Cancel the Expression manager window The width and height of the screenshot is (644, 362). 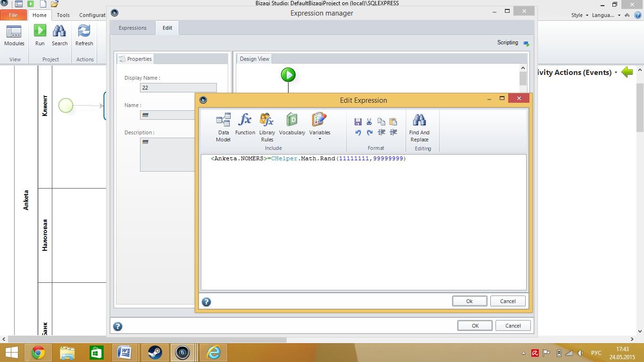pyautogui.click(x=513, y=326)
